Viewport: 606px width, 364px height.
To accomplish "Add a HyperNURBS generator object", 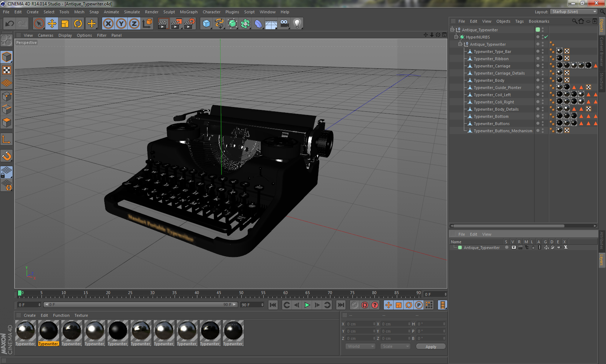I will coord(232,24).
